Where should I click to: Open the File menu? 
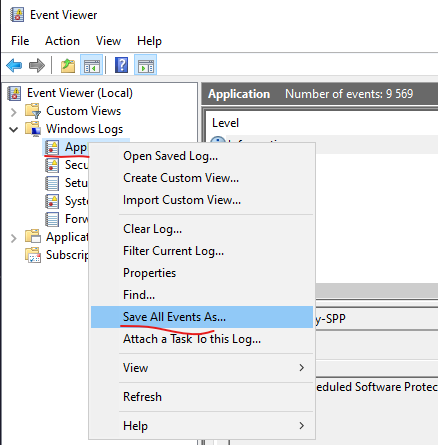20,41
